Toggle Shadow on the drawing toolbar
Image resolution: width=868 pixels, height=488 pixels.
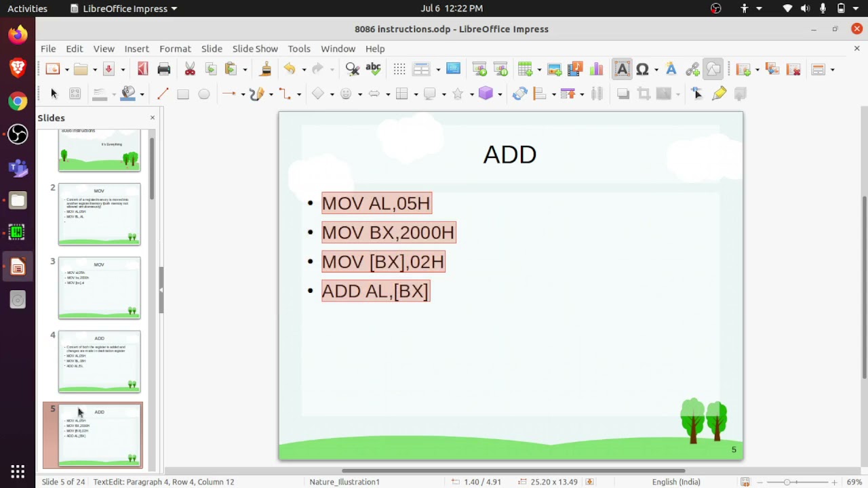623,94
